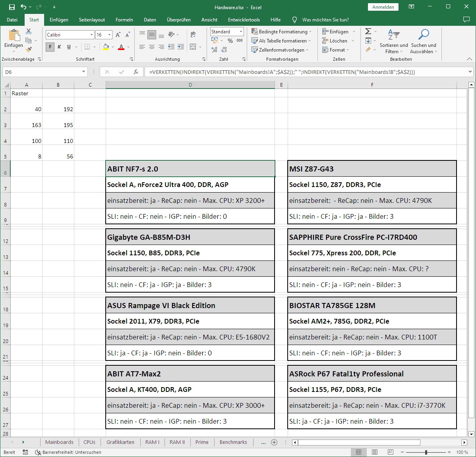Open the Name Box dropdown arrow
Screen dimensions: 476x457
pyautogui.click(x=83, y=72)
